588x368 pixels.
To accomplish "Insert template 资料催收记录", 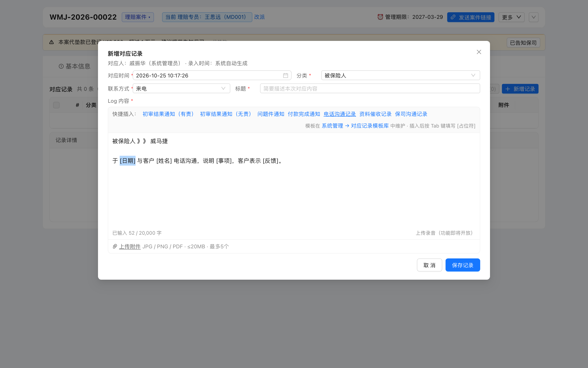I will tap(375, 114).
